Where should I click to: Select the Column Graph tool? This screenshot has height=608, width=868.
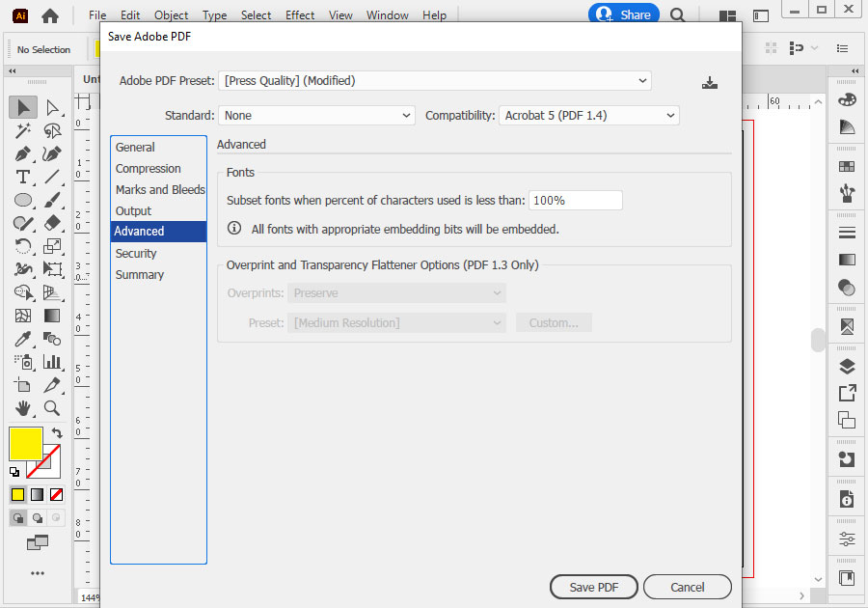click(x=52, y=362)
